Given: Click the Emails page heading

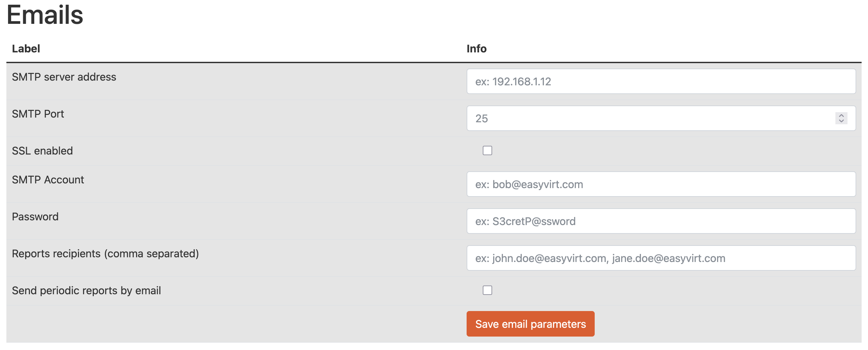Looking at the screenshot, I should click(45, 15).
